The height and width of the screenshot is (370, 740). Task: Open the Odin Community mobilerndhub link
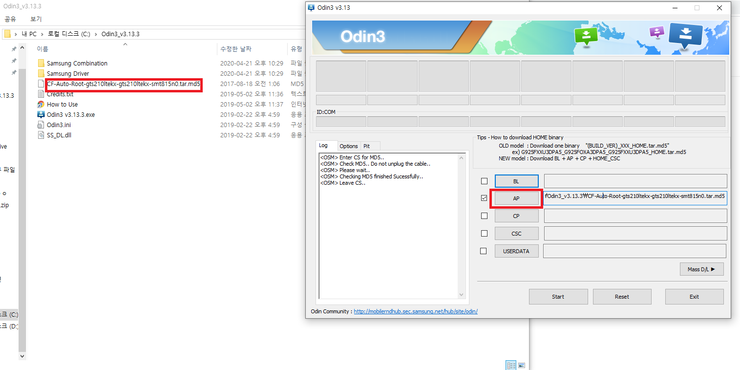pos(415,311)
